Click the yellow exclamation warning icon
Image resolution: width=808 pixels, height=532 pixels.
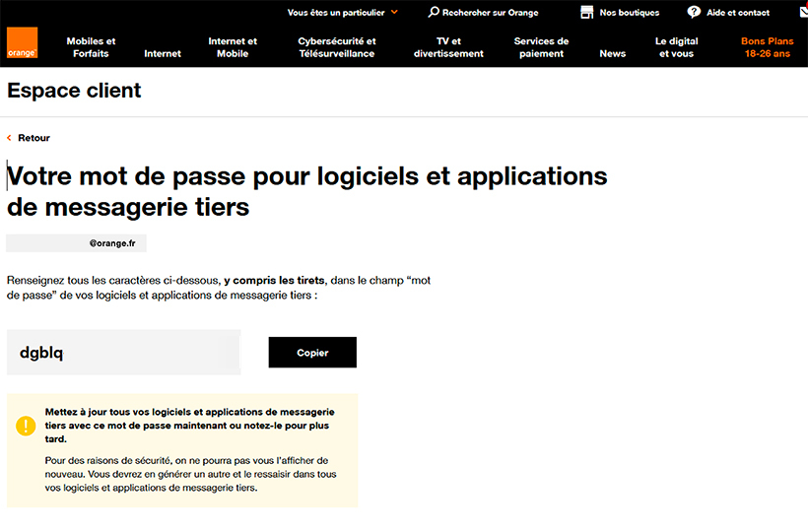(x=26, y=426)
